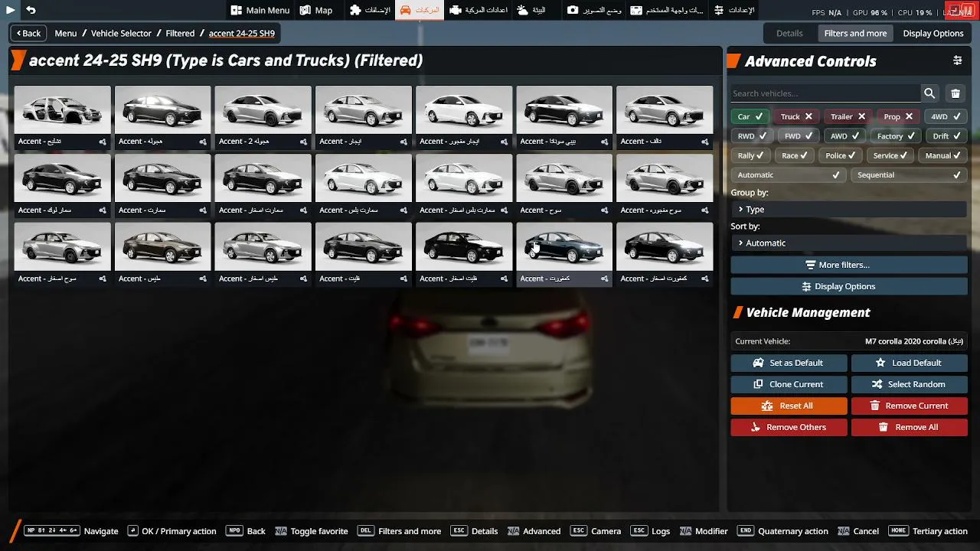This screenshot has height=551, width=980.
Task: Click the small icon on Accent - سوح متجوره card
Action: point(704,210)
